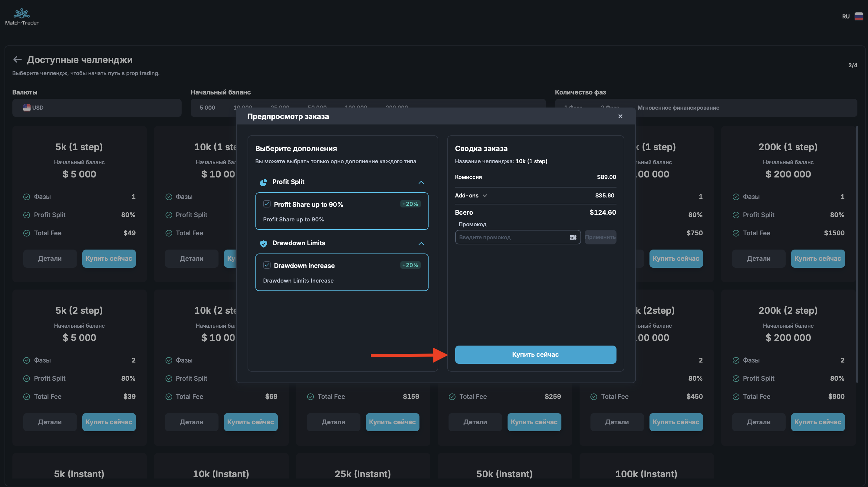The image size is (868, 487).
Task: Collapse the Drawdown Limits section chevron
Action: tap(421, 243)
